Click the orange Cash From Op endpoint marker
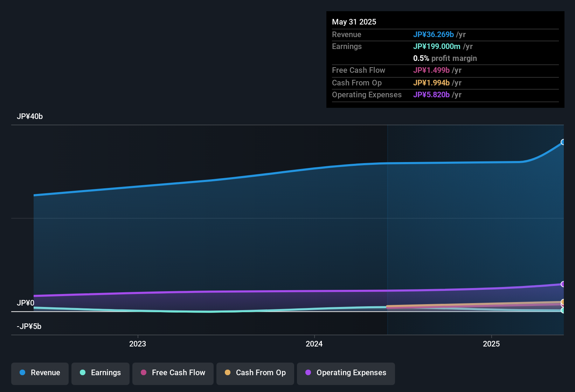 point(563,302)
